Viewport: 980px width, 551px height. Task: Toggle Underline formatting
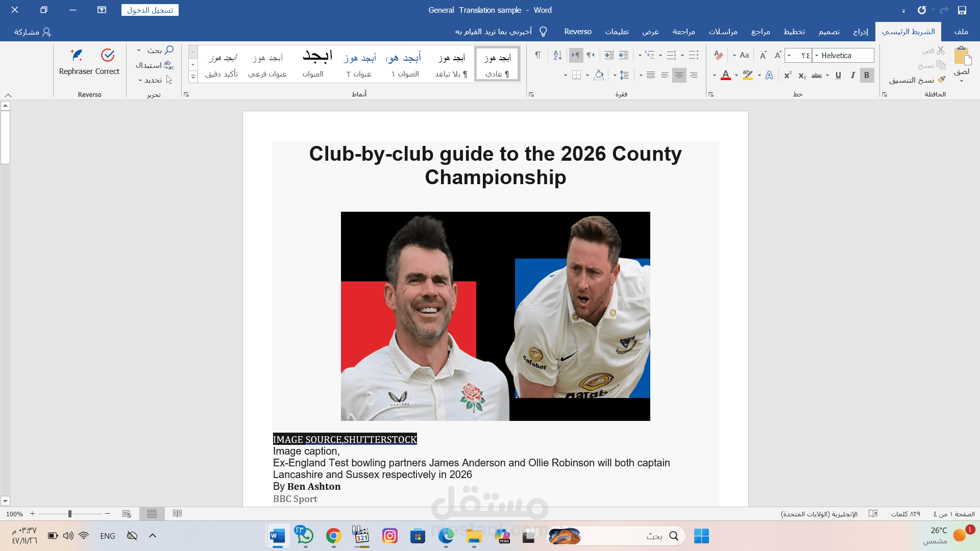(838, 76)
